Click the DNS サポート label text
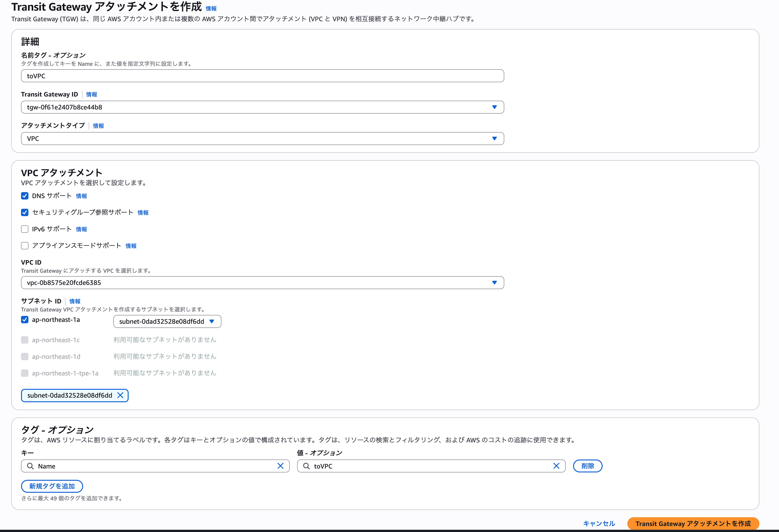 click(52, 196)
